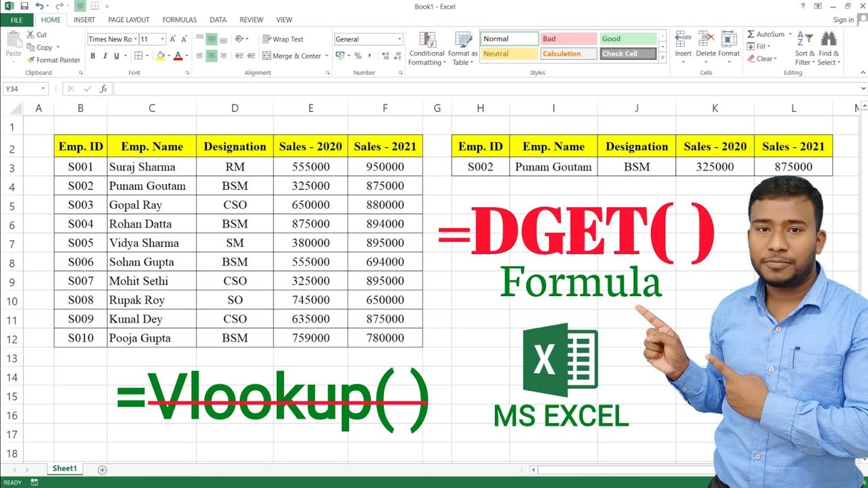The width and height of the screenshot is (868, 488).
Task: Decrease font size with the smaller A
Action: coord(184,39)
